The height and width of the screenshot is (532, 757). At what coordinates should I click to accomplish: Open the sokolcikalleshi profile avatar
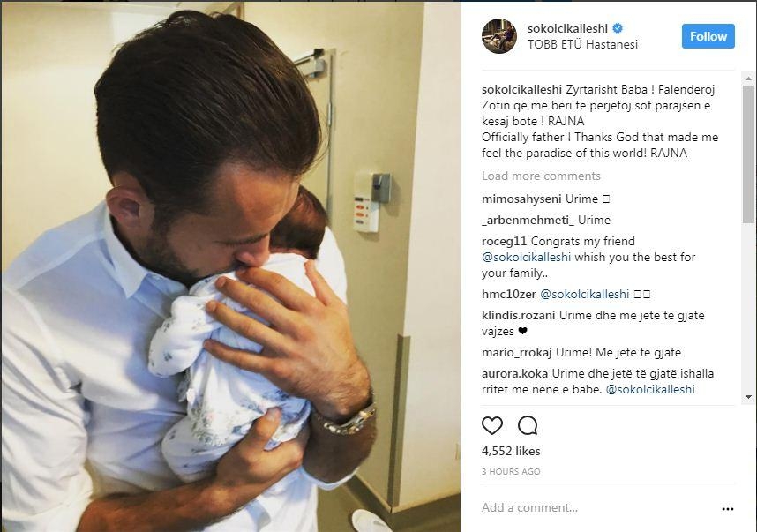click(x=498, y=36)
